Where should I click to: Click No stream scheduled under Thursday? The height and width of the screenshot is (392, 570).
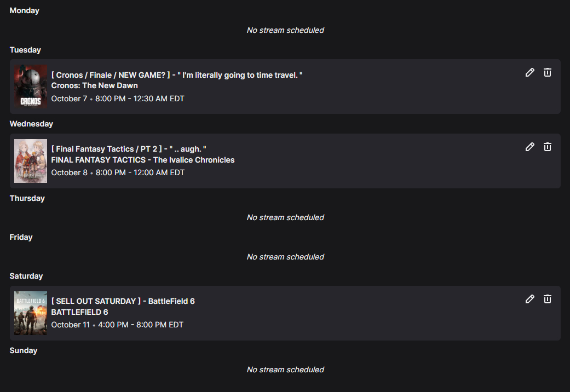[285, 217]
